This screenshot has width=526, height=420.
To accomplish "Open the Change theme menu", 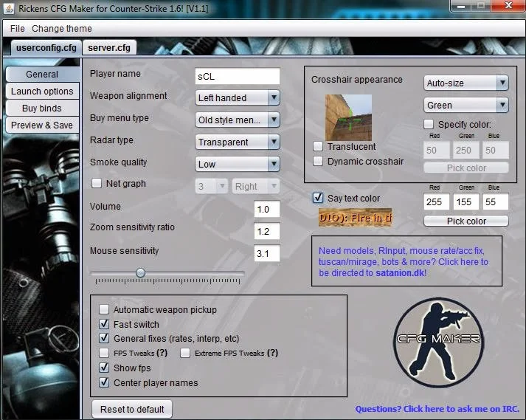I will pos(62,29).
